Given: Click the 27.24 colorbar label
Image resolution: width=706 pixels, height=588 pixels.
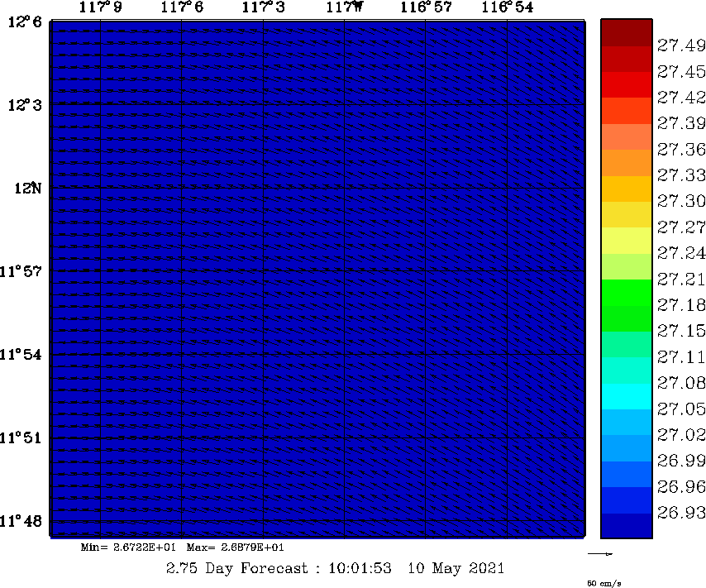Looking at the screenshot, I should coord(681,253).
